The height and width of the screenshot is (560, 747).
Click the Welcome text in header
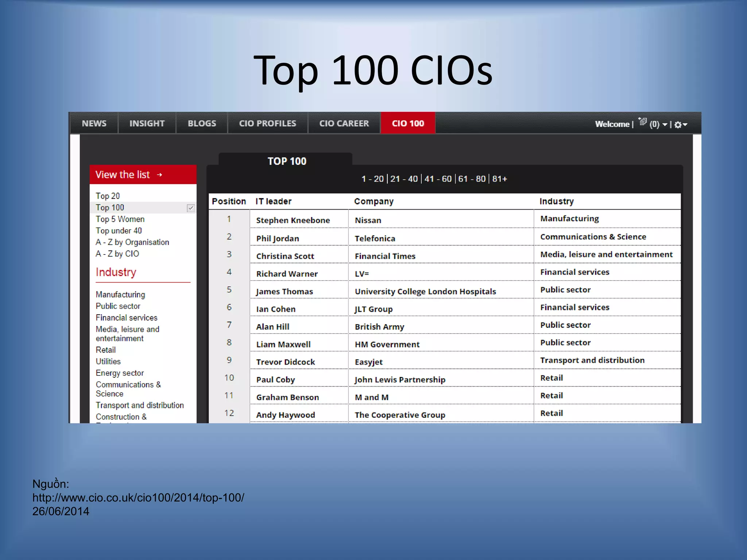pos(612,124)
